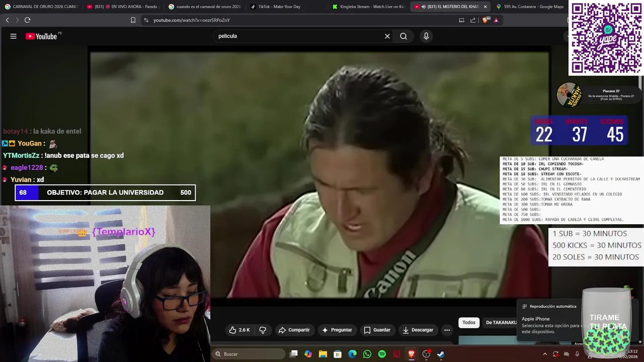Image resolution: width=644 pixels, height=362 pixels.
Task: Clear the search text with the X
Action: pos(387,36)
